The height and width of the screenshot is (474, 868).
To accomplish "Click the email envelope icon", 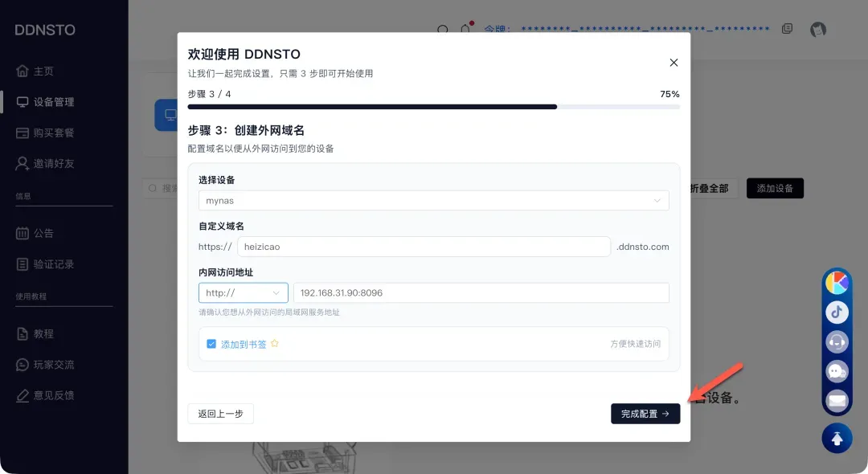I will pos(837,400).
